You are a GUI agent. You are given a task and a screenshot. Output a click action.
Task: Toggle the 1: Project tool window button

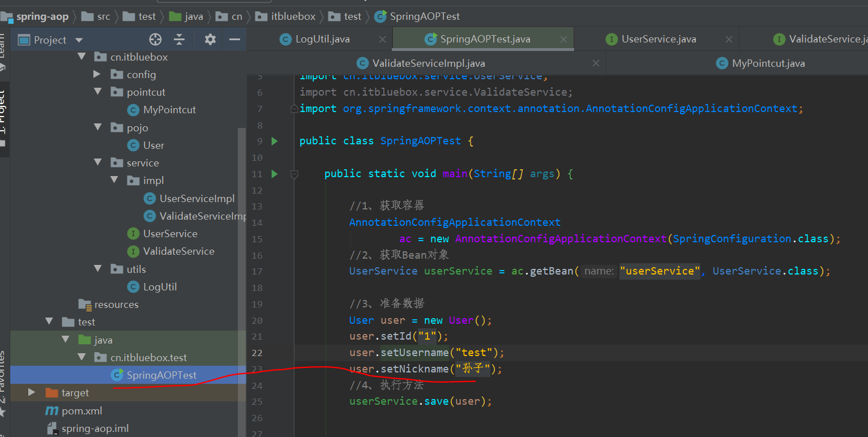(4, 119)
